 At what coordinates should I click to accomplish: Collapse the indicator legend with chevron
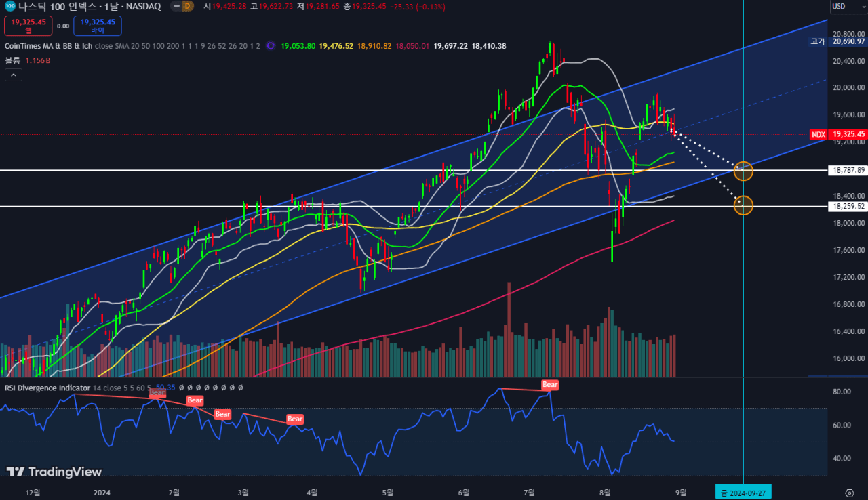point(14,75)
